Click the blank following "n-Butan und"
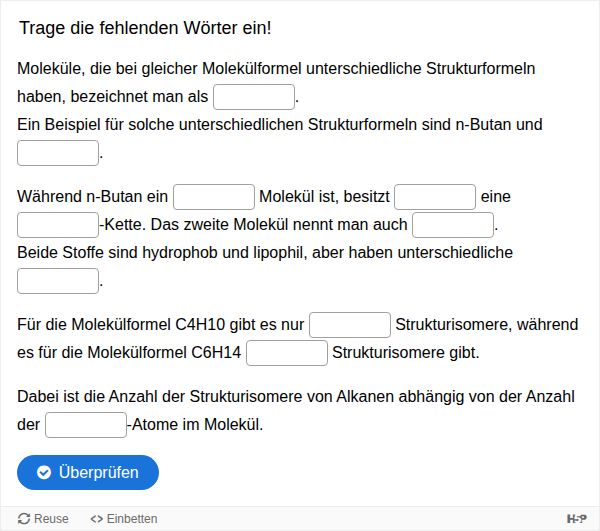Viewport: 600px width, 531px height. pyautogui.click(x=58, y=153)
